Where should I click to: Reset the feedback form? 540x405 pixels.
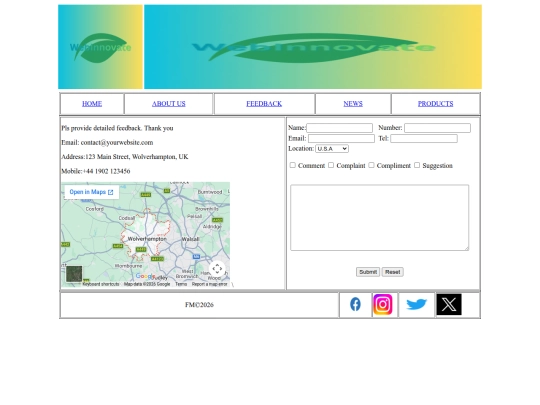393,272
